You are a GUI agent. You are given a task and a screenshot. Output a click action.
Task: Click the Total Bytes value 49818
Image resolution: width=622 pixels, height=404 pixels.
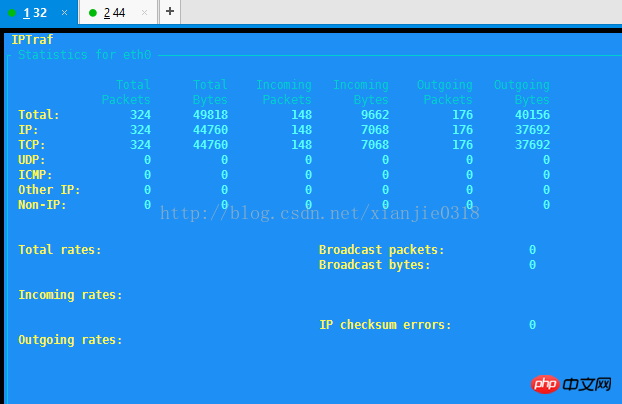coord(209,115)
